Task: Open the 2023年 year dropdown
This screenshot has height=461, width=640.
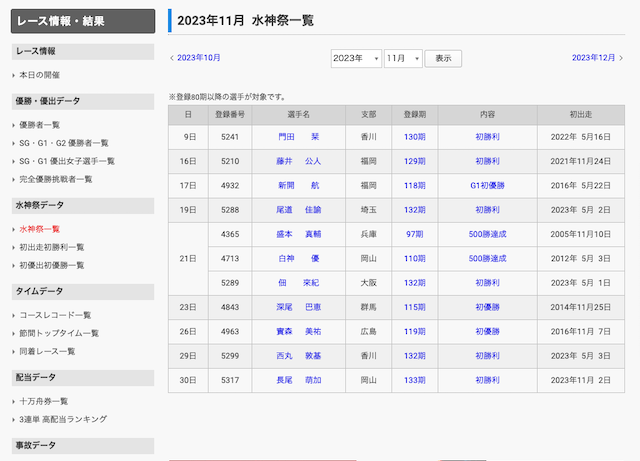Action: click(356, 59)
